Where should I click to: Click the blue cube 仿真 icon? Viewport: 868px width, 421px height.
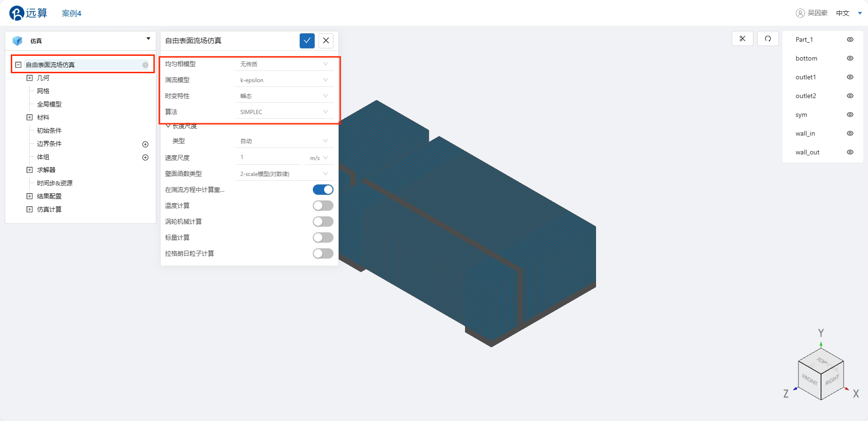tap(17, 41)
